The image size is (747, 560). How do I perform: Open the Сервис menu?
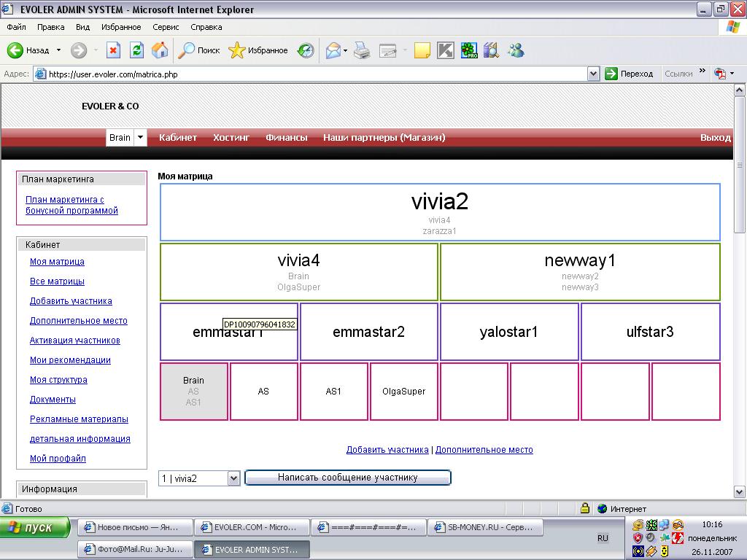[x=166, y=27]
